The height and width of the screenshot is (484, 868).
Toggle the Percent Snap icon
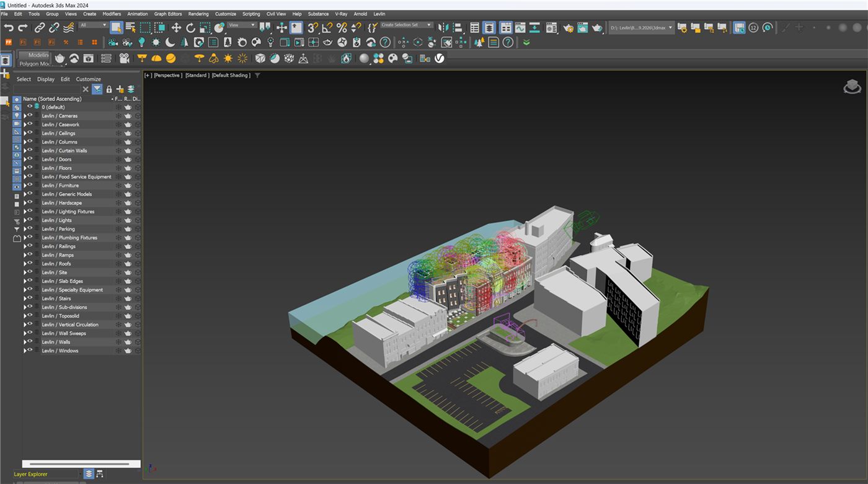tap(342, 27)
